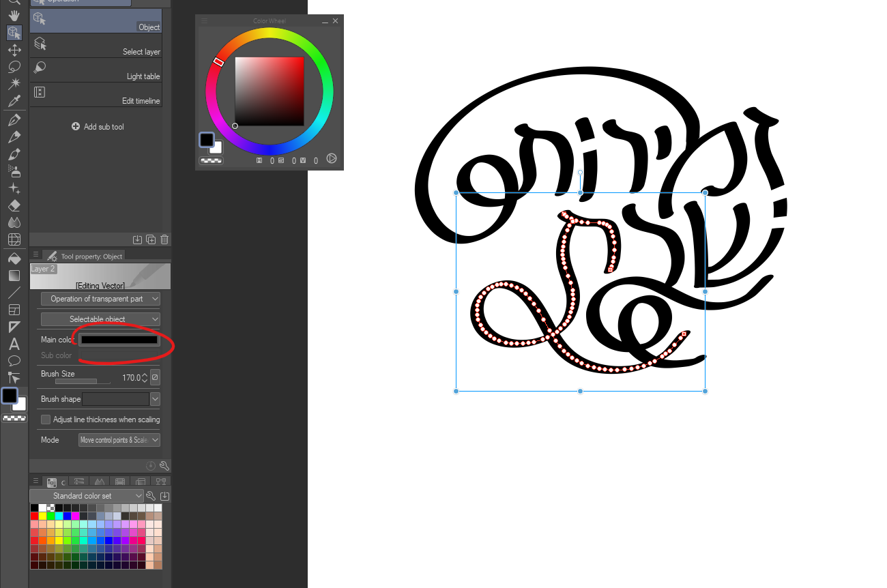Switch color space icon in Color Wheel

[332, 158]
